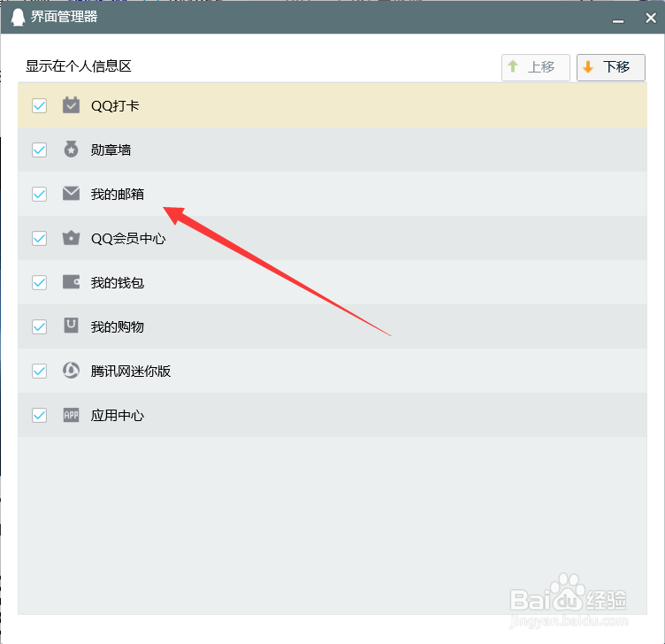665x644 pixels.
Task: Click the 勋章墙 medal icon
Action: click(71, 149)
